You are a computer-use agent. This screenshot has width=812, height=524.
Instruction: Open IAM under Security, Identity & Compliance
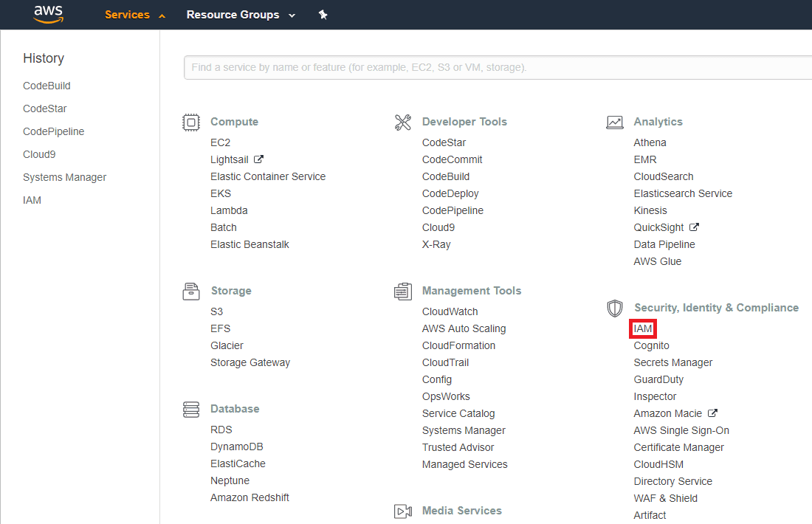(x=643, y=329)
